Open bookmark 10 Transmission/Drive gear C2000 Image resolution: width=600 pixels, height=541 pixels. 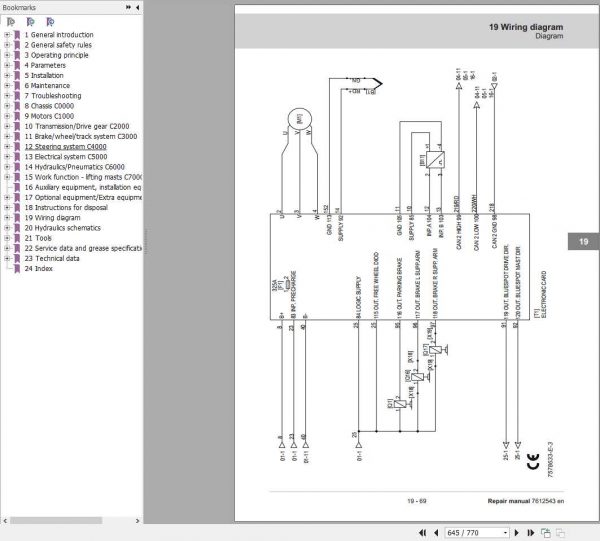77,126
